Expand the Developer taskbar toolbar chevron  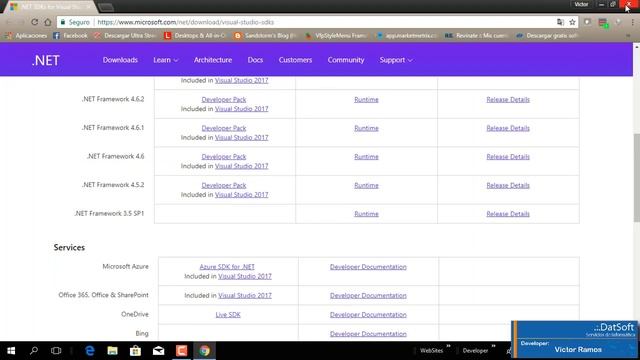click(x=493, y=347)
